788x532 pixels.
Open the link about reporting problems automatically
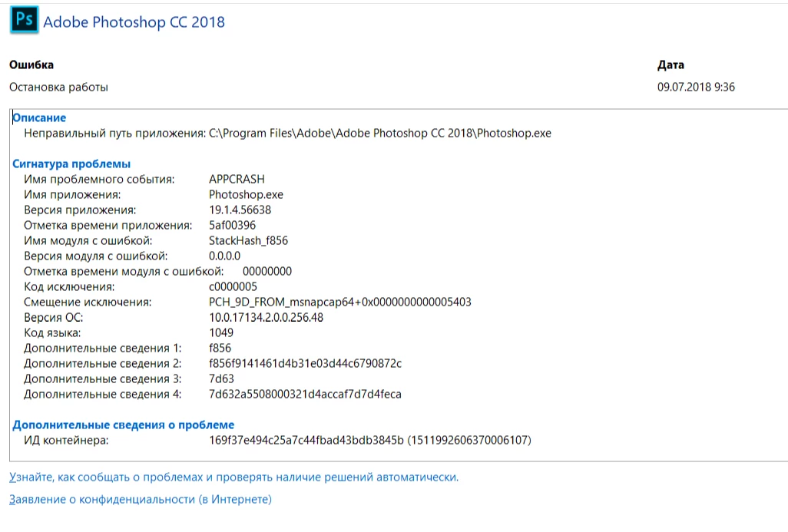233,477
